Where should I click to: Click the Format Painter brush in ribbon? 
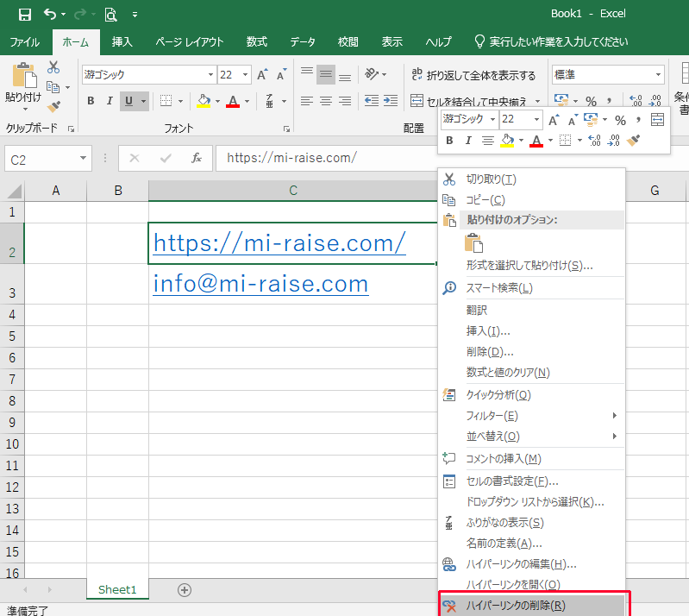tap(53, 106)
